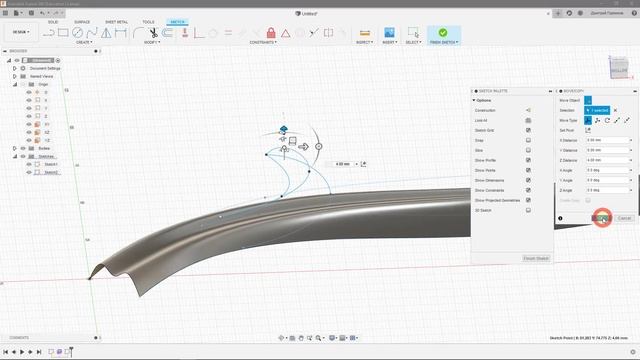640x360 pixels.
Task: Click the info icon in Move dialog
Action: (560, 218)
